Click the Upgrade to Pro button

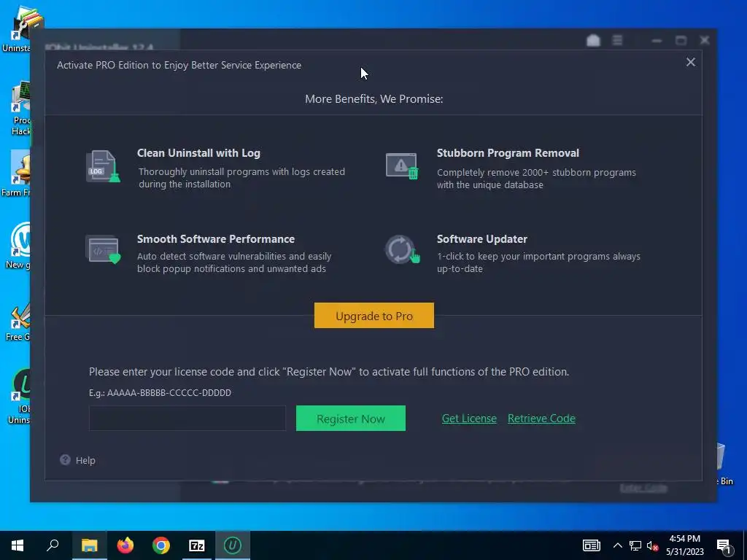(374, 315)
